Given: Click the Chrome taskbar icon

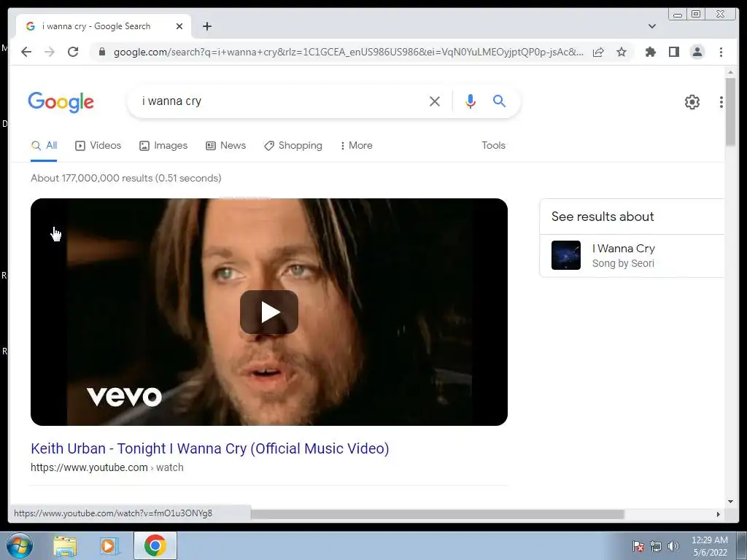Looking at the screenshot, I should tap(155, 545).
